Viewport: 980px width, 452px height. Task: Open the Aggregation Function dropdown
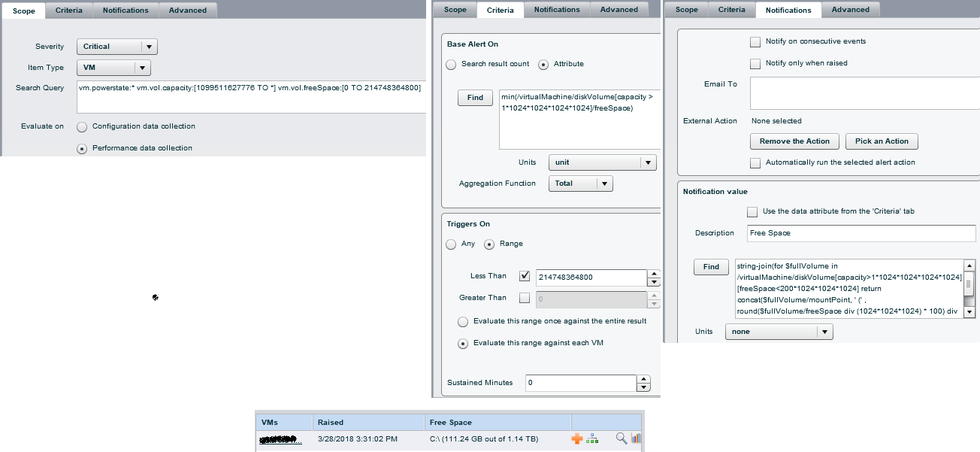[580, 184]
